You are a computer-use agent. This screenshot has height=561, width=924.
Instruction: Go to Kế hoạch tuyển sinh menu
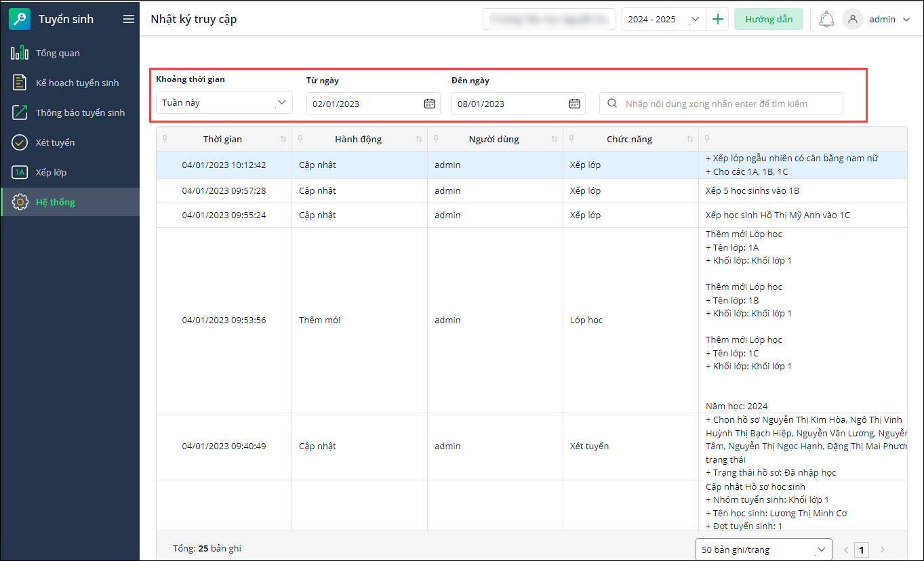pos(77,83)
